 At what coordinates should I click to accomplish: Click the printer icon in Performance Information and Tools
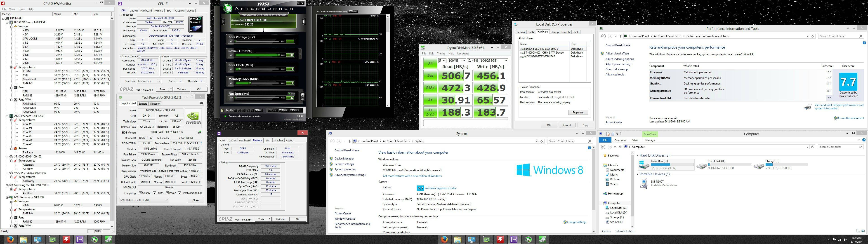click(808, 107)
